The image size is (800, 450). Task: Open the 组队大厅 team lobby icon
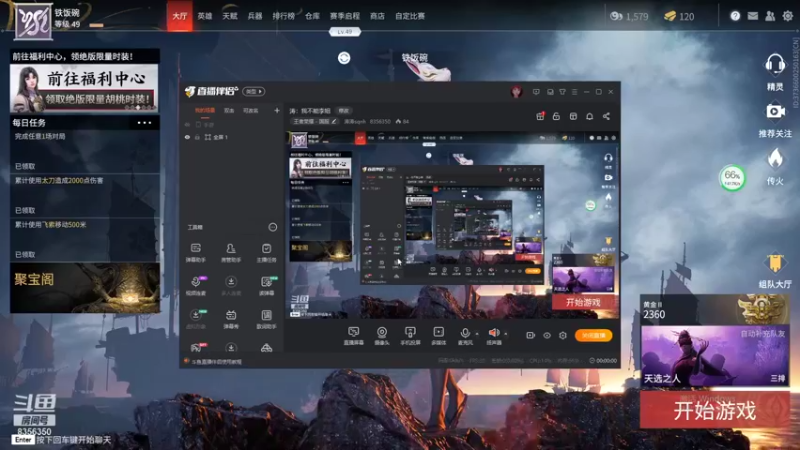click(775, 263)
